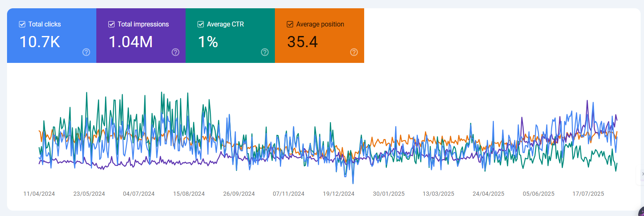Disable the Average CTR checkbox
The width and height of the screenshot is (644, 216).
click(201, 24)
